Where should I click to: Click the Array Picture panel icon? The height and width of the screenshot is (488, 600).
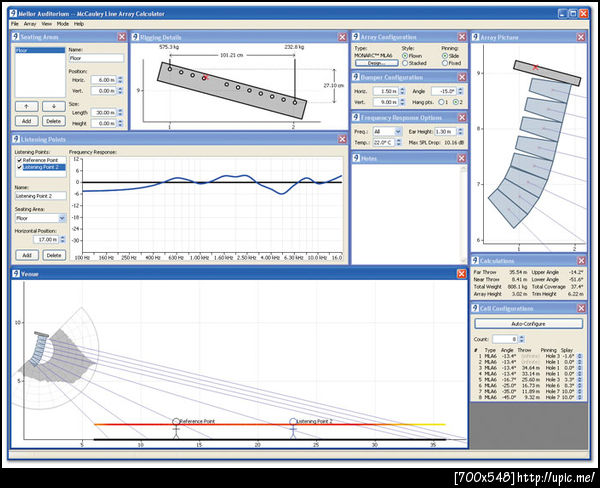(475, 37)
